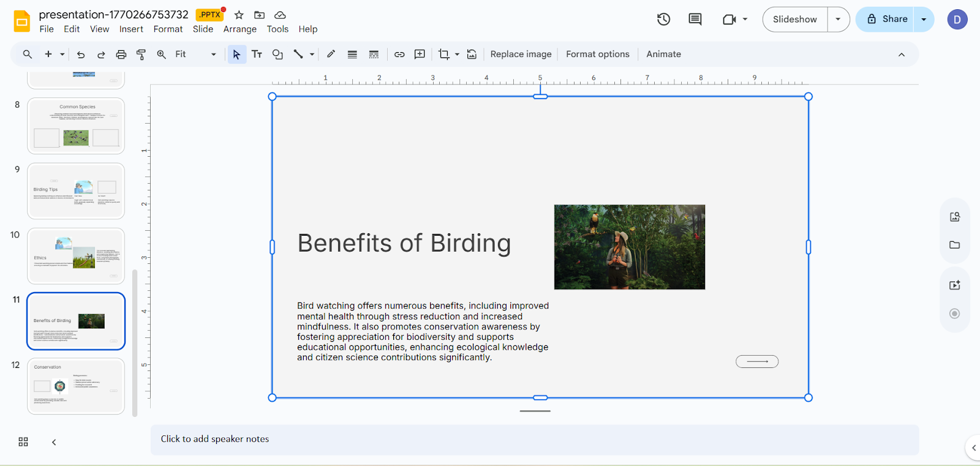Add a new slide with plus icon
This screenshot has height=466, width=980.
48,54
